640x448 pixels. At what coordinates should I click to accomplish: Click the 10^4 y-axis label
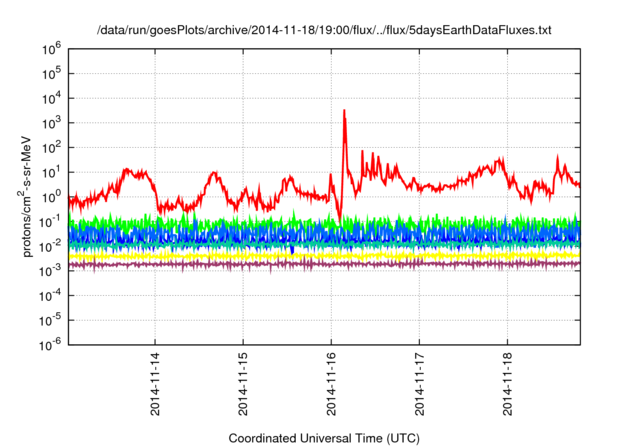click(51, 99)
